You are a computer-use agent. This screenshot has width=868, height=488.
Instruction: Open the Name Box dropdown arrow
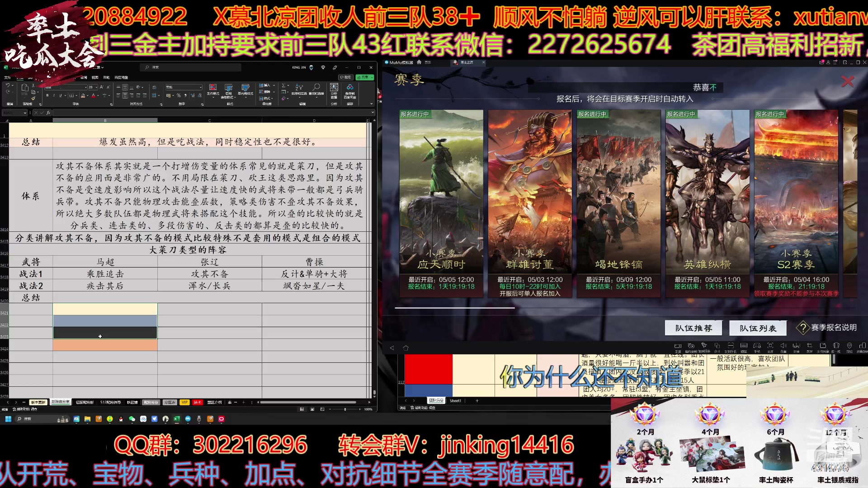[25, 113]
